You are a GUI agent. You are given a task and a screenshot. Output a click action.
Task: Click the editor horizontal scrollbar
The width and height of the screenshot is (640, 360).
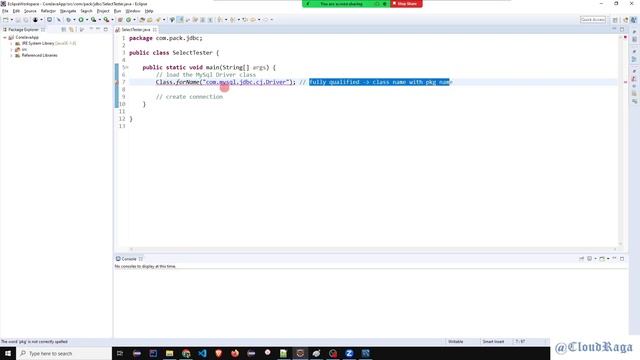373,249
